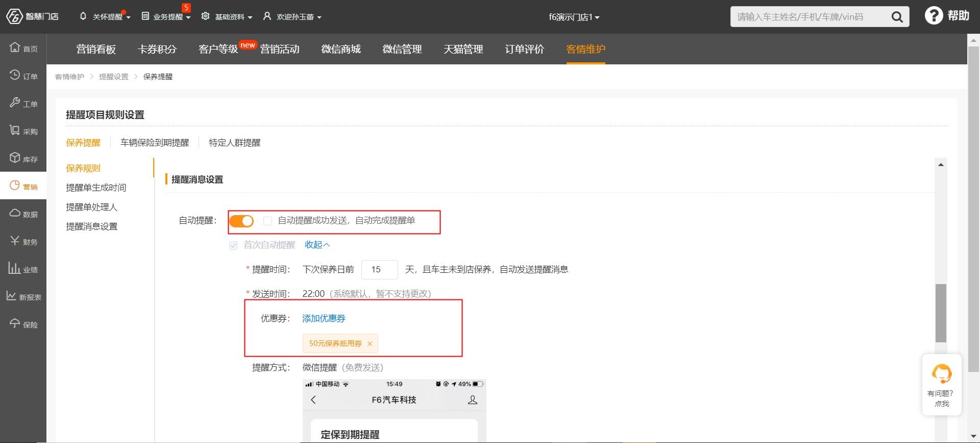Remove the 50元保养抵用券 coupon tag
The height and width of the screenshot is (443, 980).
(370, 344)
